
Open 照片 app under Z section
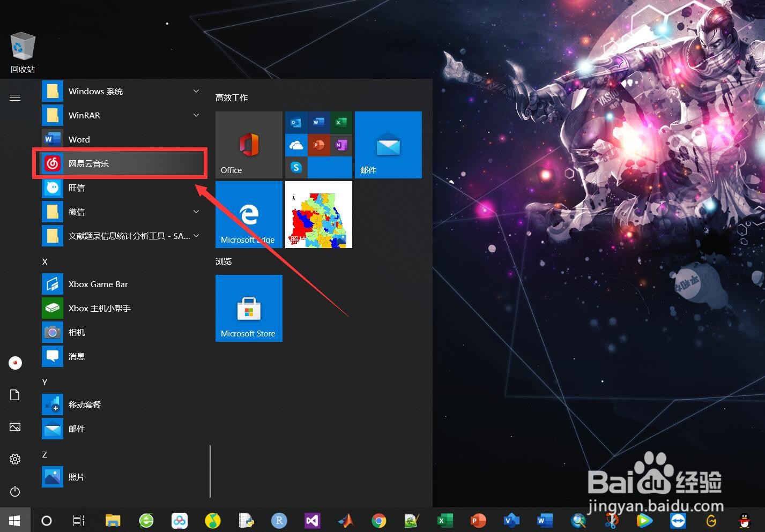tap(120, 477)
